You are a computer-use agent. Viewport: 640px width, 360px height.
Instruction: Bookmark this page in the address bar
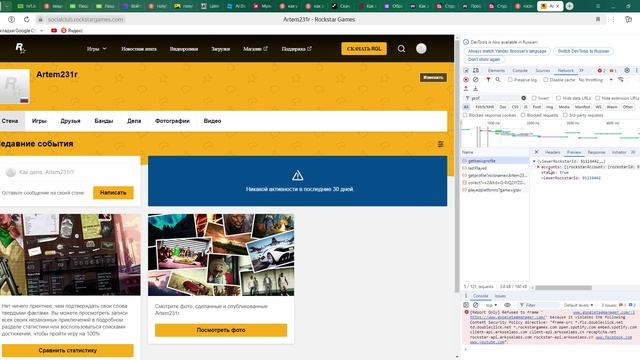click(598, 19)
